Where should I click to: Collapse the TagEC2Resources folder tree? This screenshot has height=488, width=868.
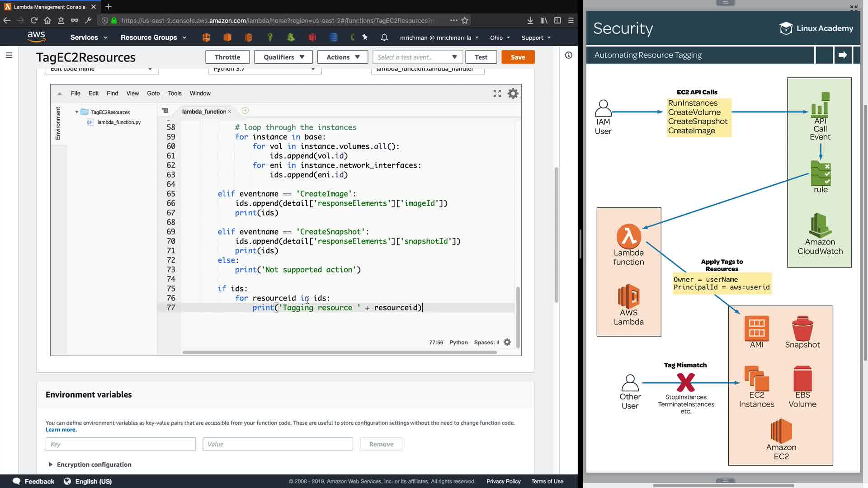(77, 112)
